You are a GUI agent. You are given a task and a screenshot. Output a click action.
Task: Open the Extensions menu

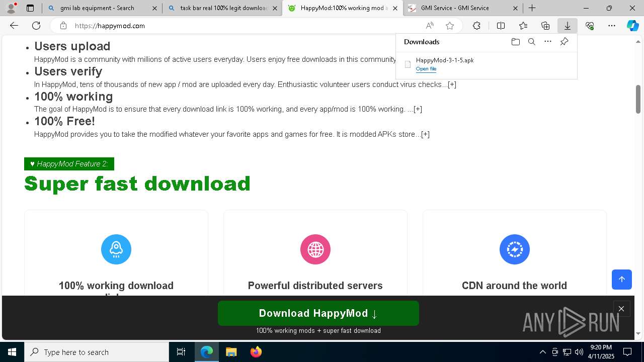[x=476, y=26]
